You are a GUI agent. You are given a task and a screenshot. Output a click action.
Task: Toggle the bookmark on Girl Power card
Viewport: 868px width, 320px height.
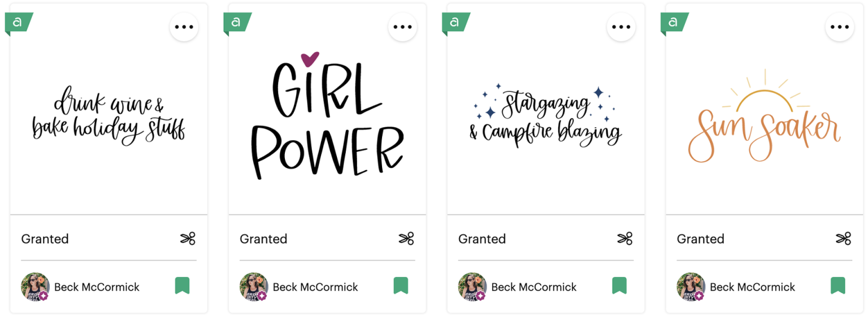pyautogui.click(x=401, y=286)
